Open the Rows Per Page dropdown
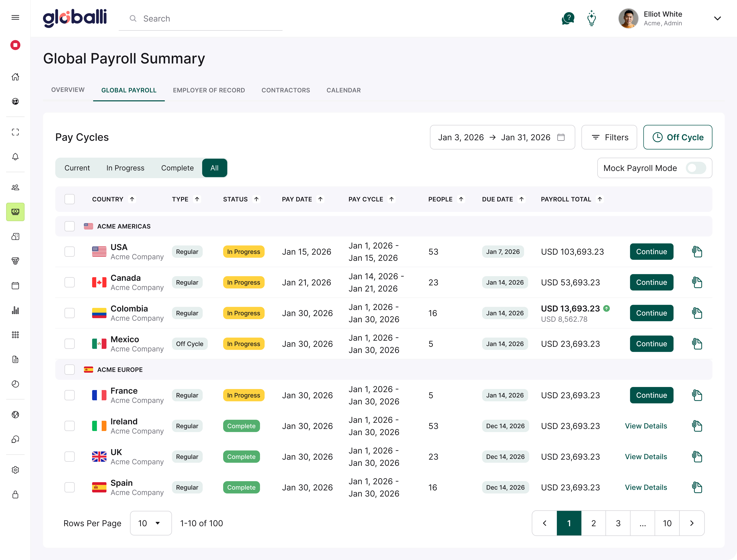This screenshot has height=560, width=737. [151, 523]
